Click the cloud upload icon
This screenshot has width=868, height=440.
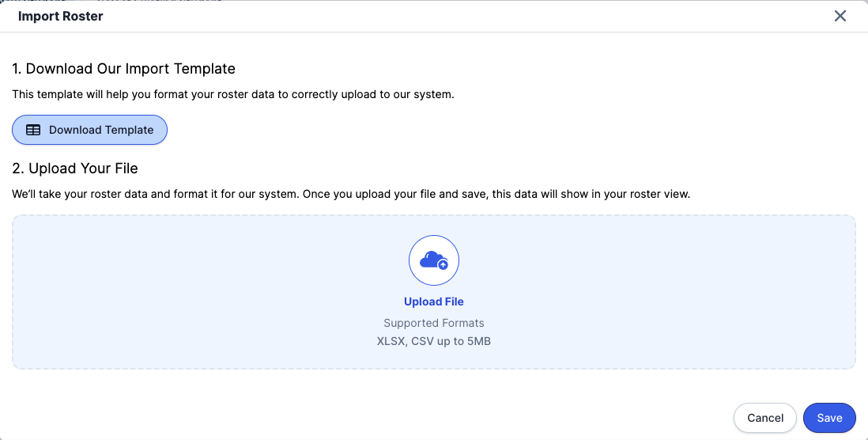tap(432, 260)
